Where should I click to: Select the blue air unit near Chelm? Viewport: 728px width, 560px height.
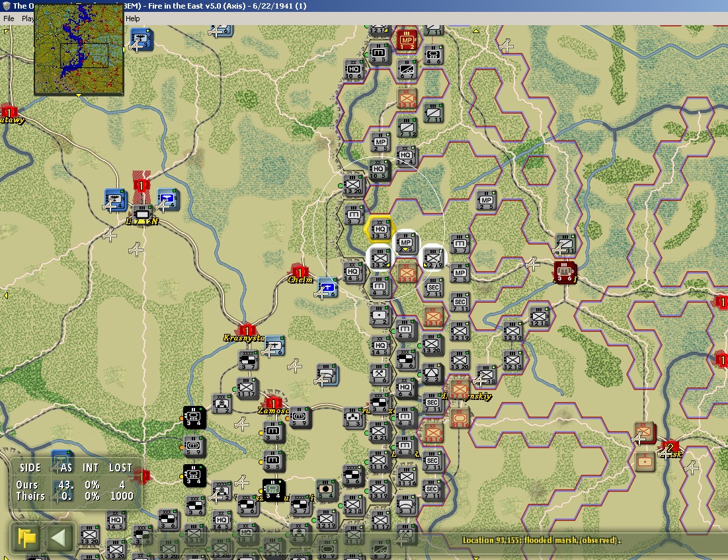(x=327, y=288)
